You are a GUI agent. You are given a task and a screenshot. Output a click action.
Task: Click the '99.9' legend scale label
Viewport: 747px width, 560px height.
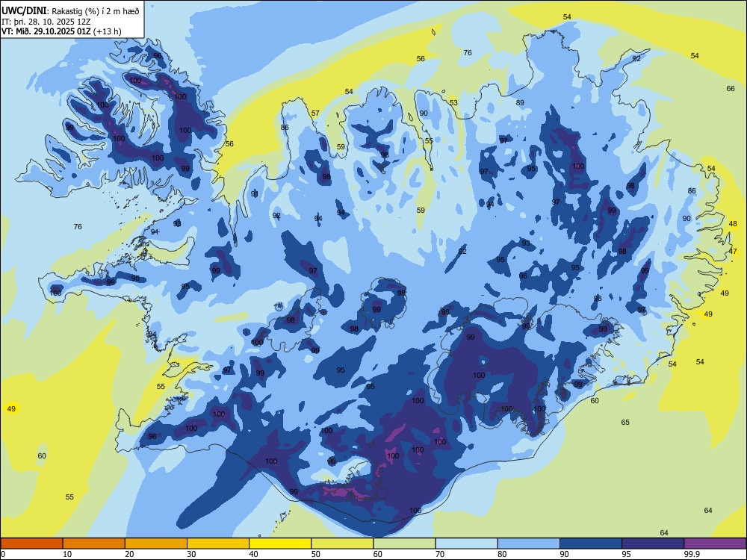pyautogui.click(x=692, y=554)
